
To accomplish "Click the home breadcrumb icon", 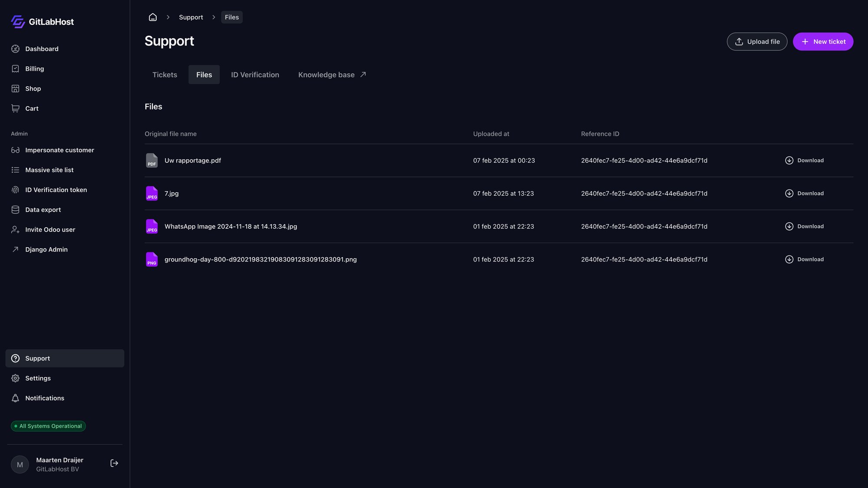I will (152, 16).
